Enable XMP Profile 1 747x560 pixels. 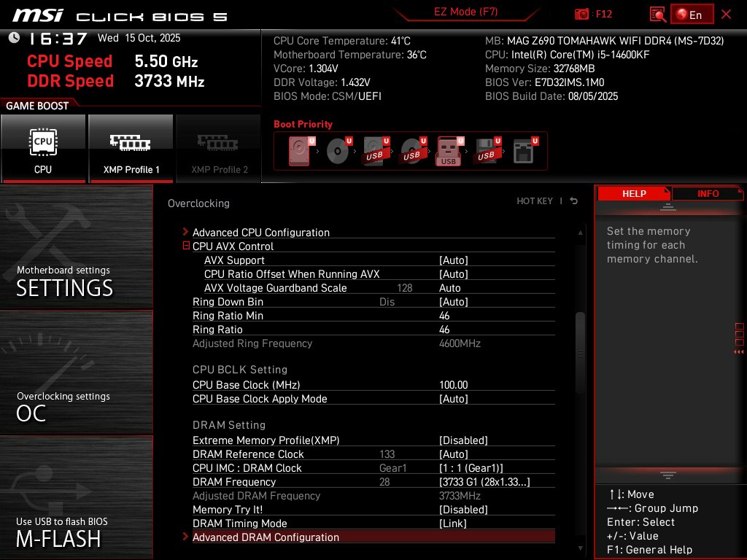point(131,148)
